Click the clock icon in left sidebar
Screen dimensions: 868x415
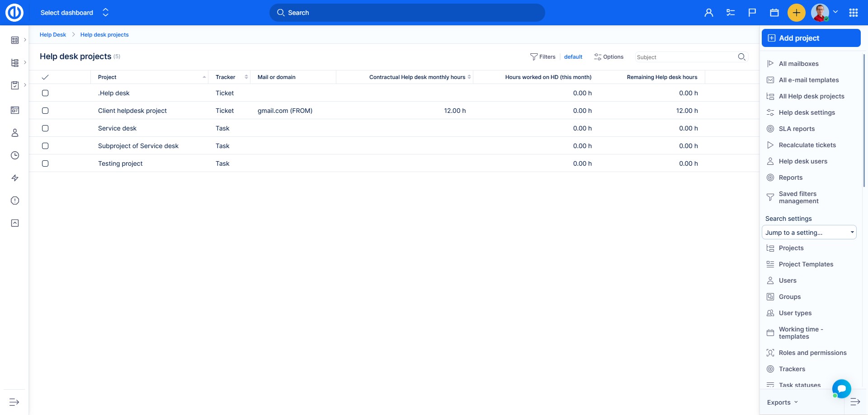[x=15, y=155]
